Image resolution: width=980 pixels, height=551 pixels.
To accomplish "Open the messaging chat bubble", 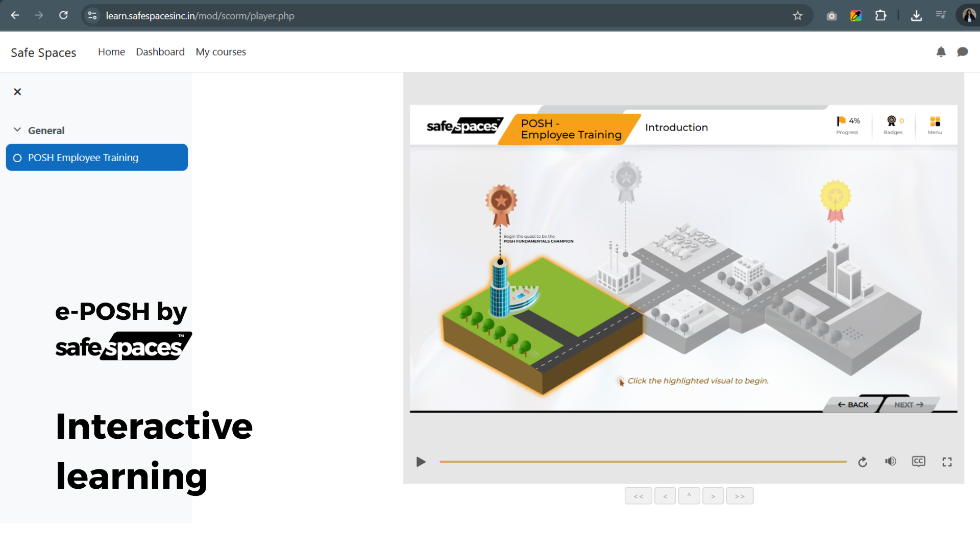I will point(962,52).
